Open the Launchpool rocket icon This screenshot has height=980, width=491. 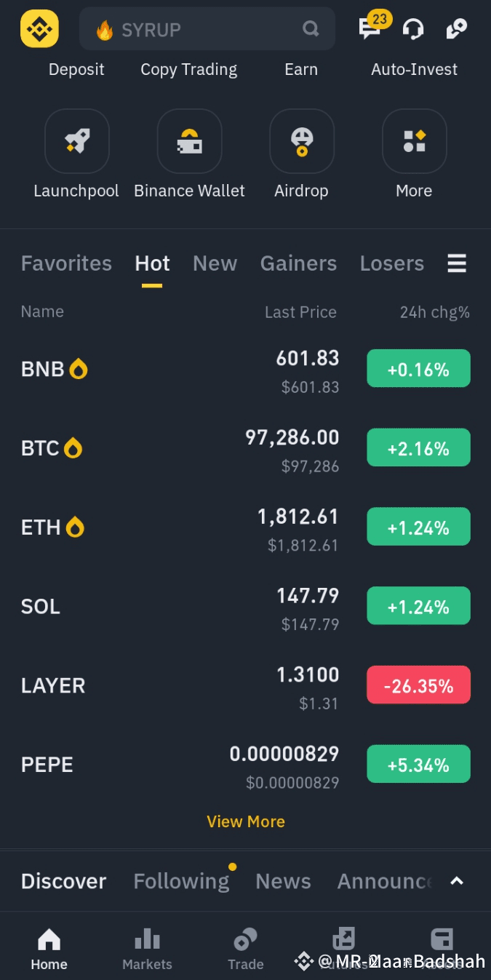click(76, 141)
